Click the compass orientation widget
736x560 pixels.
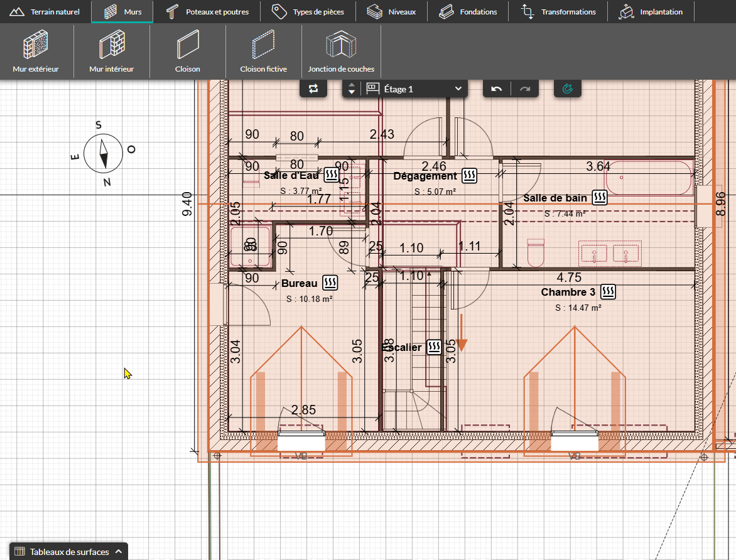pyautogui.click(x=103, y=153)
